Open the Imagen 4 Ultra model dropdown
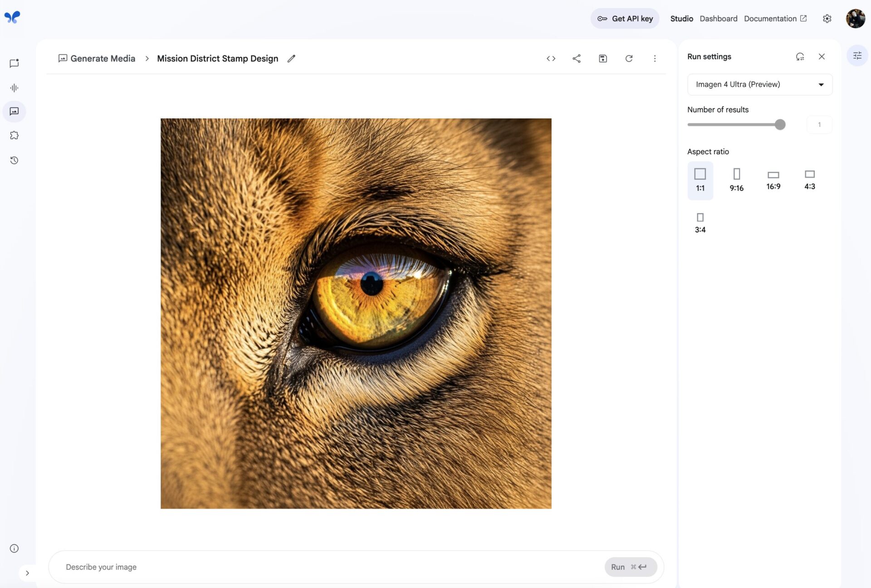The width and height of the screenshot is (871, 588). (x=760, y=84)
